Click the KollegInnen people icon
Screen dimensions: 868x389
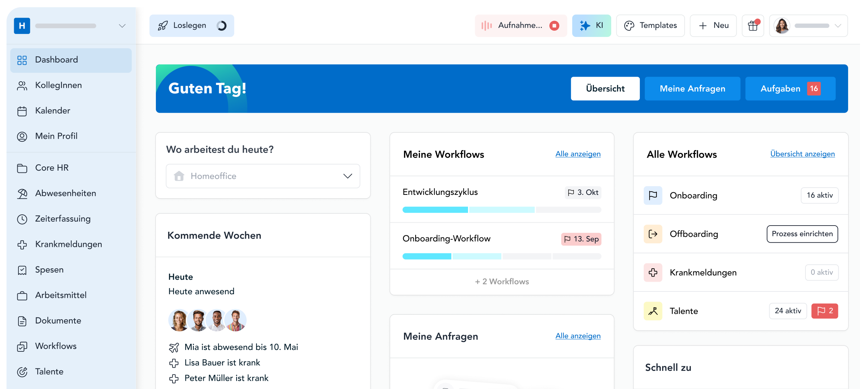pyautogui.click(x=22, y=86)
